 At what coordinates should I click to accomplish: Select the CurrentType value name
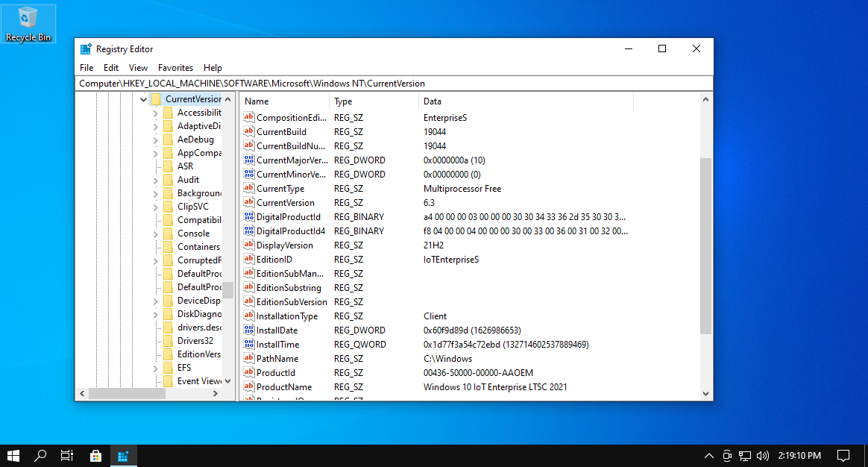pos(280,188)
